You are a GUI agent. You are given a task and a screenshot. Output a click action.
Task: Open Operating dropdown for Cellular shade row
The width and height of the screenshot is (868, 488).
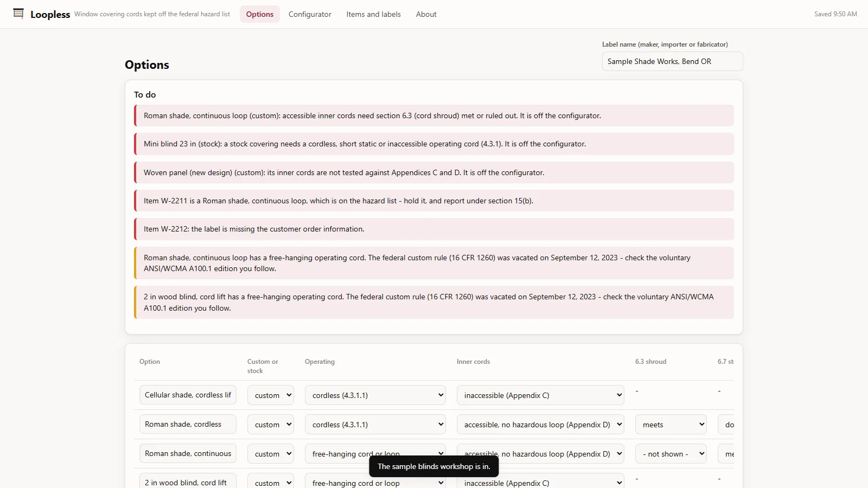pos(375,395)
